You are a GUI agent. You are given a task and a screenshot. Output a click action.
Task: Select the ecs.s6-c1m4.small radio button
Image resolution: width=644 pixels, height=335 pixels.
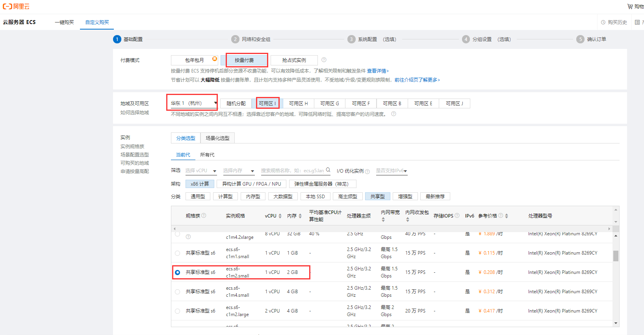177,292
